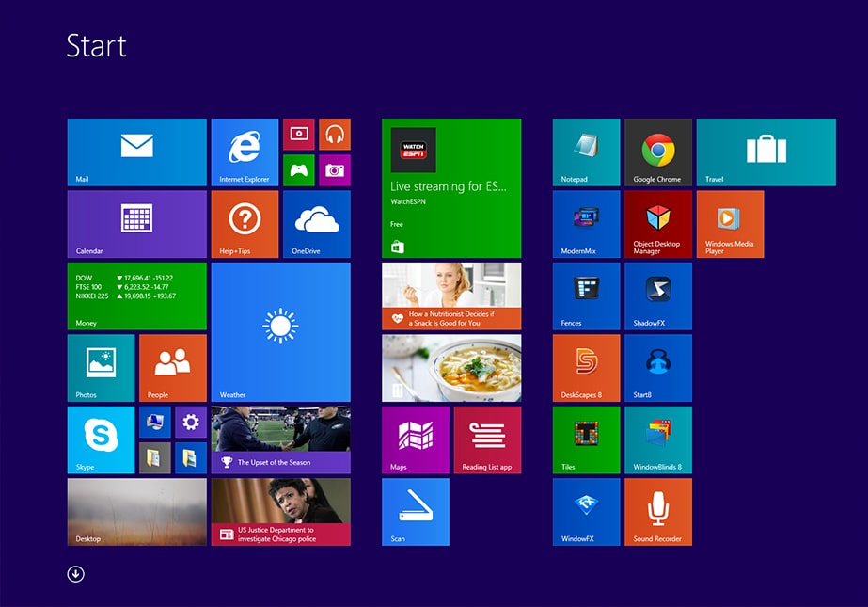
Task: Open the Music headphones tile
Action: [x=335, y=134]
